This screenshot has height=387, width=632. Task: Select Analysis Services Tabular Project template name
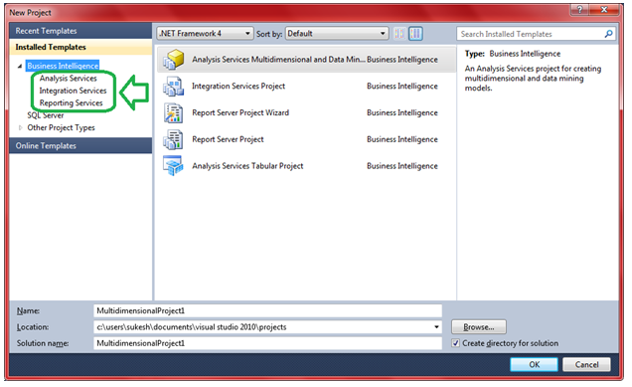(x=247, y=166)
